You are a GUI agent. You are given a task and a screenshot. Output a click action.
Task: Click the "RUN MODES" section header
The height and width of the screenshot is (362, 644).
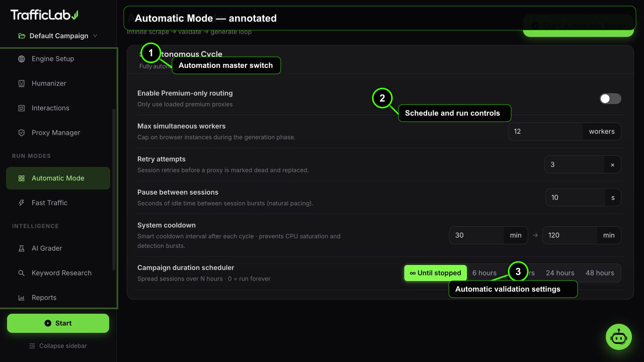point(31,156)
